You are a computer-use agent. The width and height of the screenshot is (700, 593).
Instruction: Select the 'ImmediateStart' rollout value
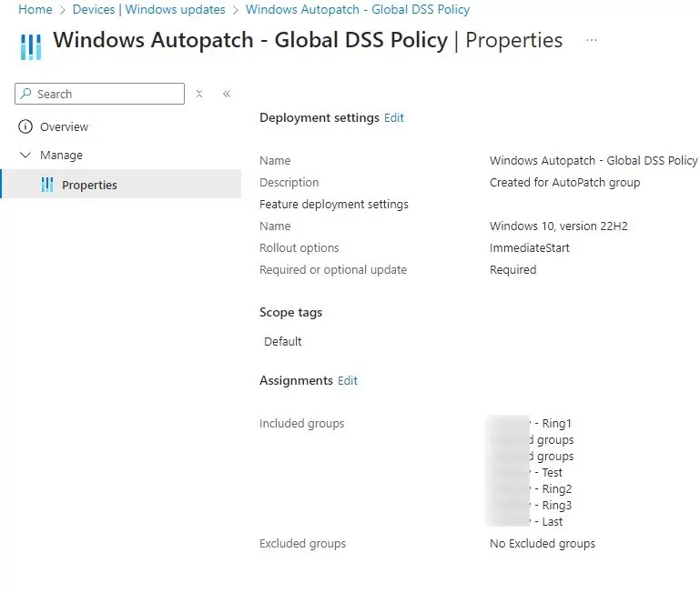530,247
